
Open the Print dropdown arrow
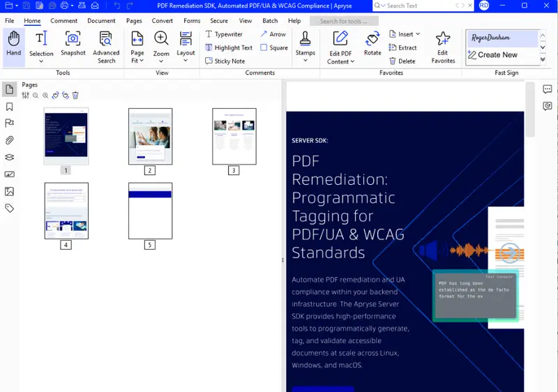[73, 6]
